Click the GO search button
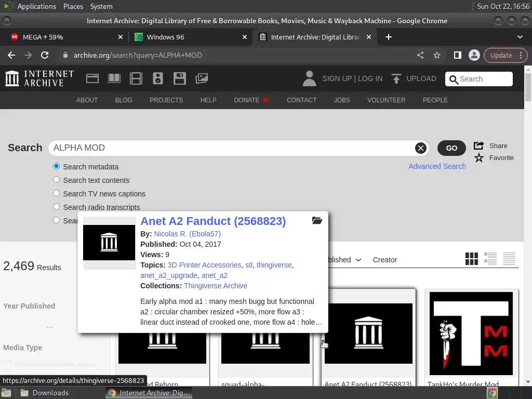This screenshot has height=399, width=532. (451, 148)
